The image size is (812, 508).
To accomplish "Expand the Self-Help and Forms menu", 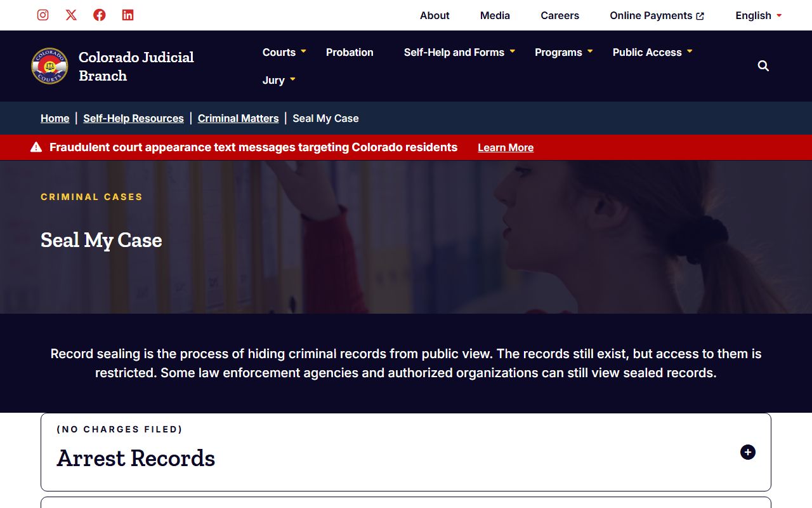I will 460,52.
